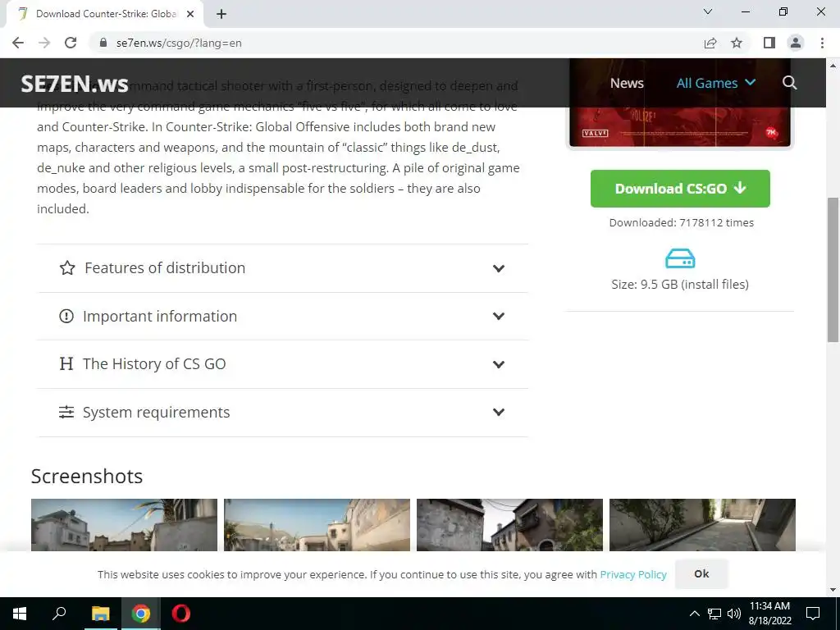Reload the page with refresh icon
Viewport: 840px width, 630px height.
[71, 43]
